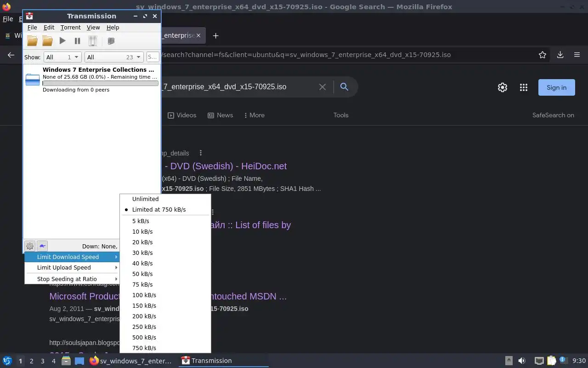Click the volume icon in system tray
Screen dimensions: 588x368
[522, 361]
